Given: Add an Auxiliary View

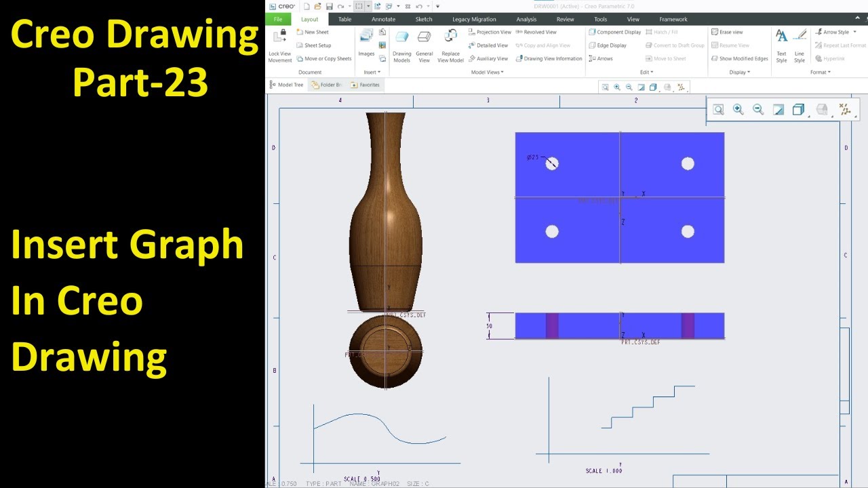Looking at the screenshot, I should [x=488, y=58].
